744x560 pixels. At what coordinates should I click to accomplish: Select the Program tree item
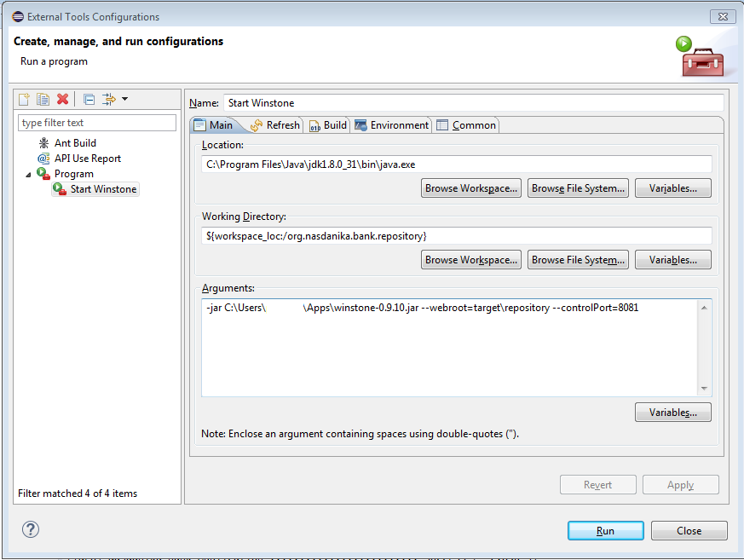click(x=73, y=174)
